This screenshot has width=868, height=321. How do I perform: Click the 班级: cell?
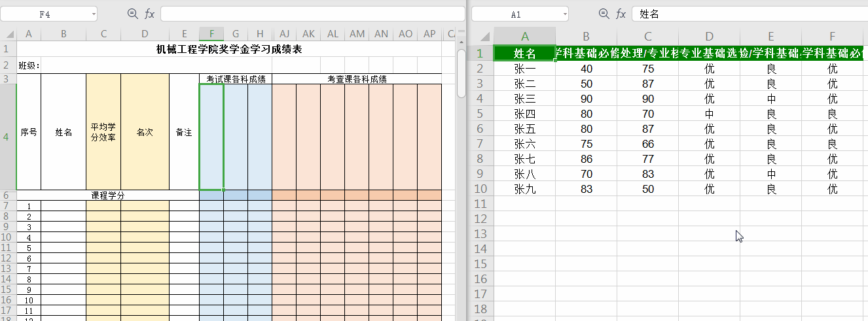(x=29, y=65)
